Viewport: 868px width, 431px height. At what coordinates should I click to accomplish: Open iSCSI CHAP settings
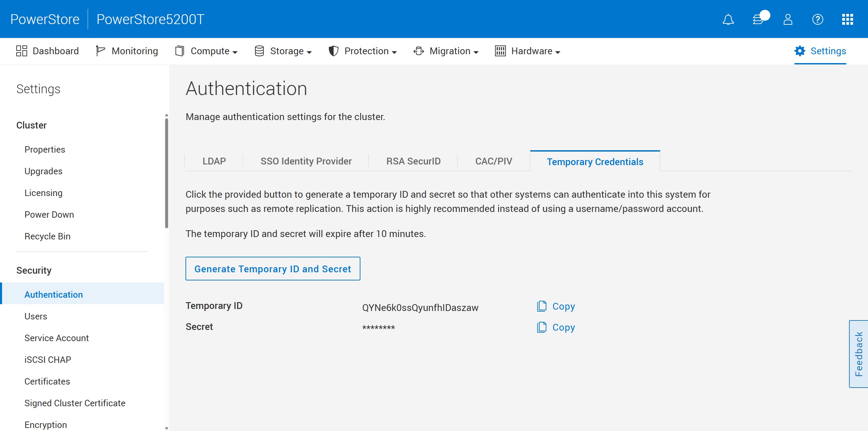coord(48,360)
